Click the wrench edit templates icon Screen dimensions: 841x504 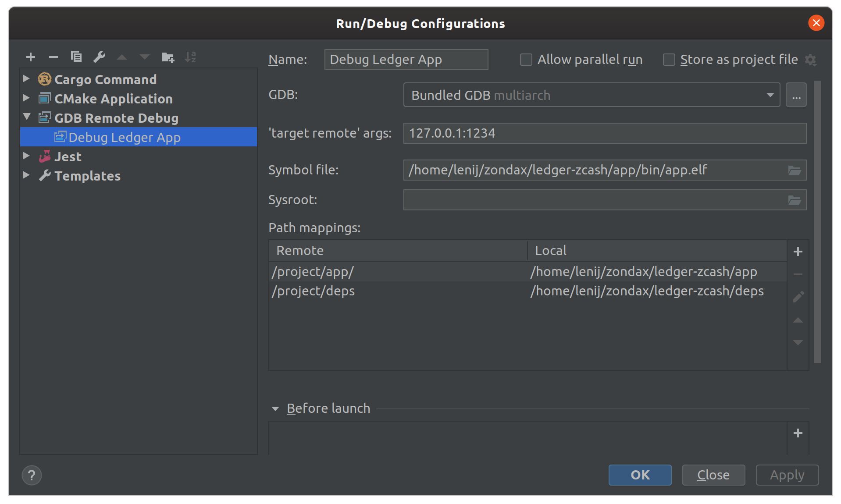(x=100, y=57)
